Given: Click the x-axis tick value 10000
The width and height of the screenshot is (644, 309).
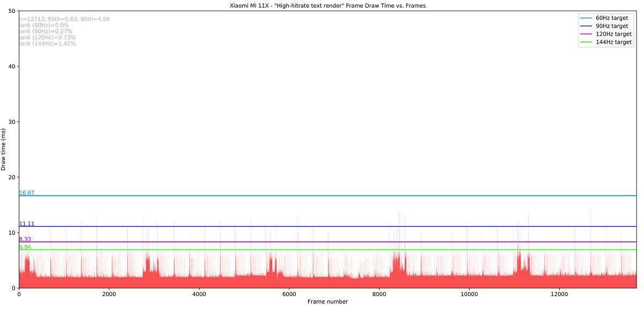Looking at the screenshot, I should pos(470,294).
